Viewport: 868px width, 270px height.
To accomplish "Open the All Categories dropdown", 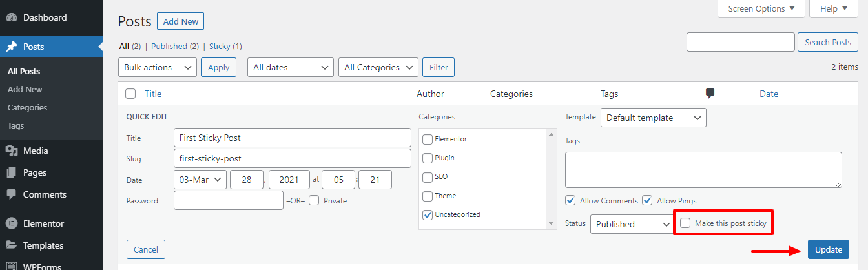I will [x=378, y=67].
